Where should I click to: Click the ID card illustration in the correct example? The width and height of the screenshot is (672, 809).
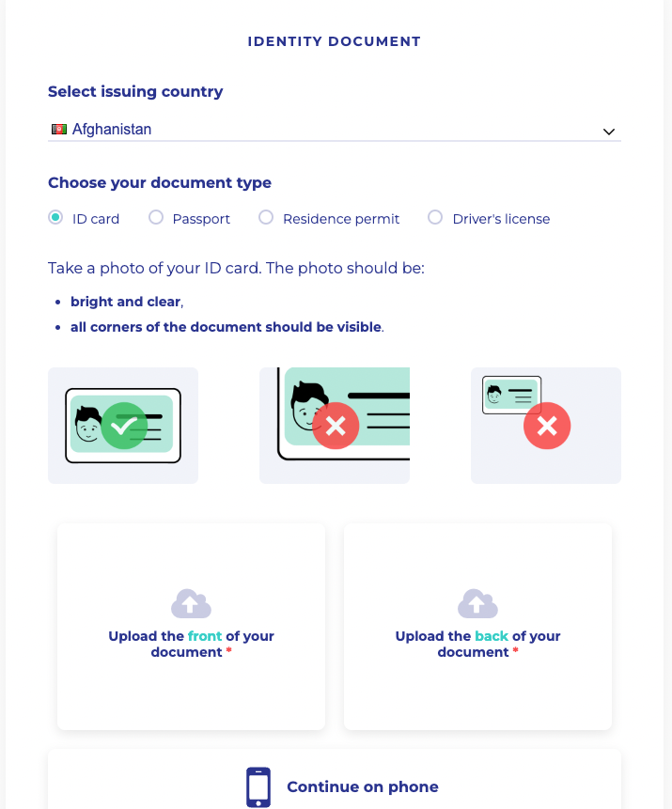pos(122,425)
